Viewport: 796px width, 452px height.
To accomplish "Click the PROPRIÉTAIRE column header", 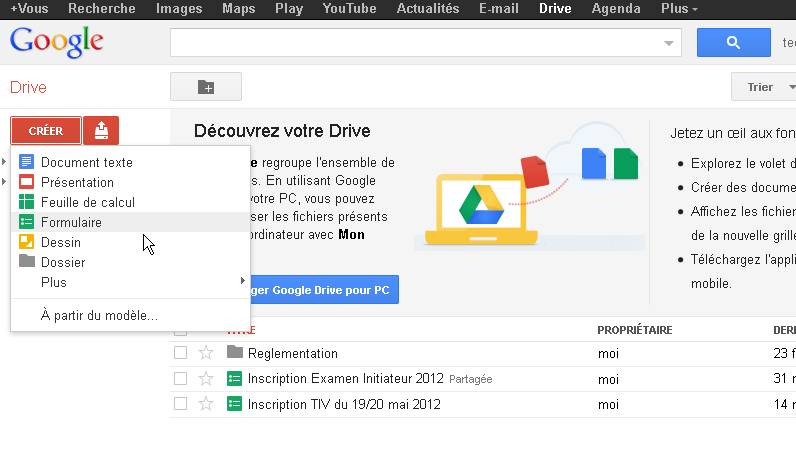I will [x=635, y=330].
